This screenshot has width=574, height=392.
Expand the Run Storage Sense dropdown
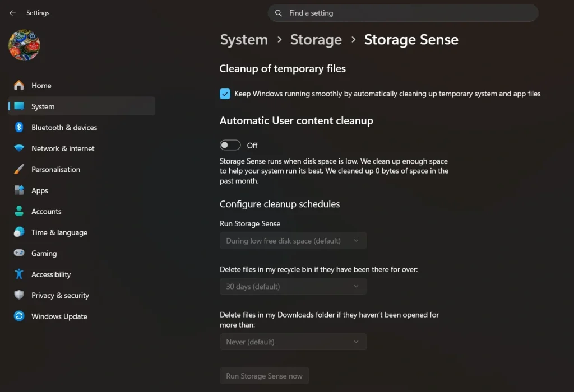293,241
